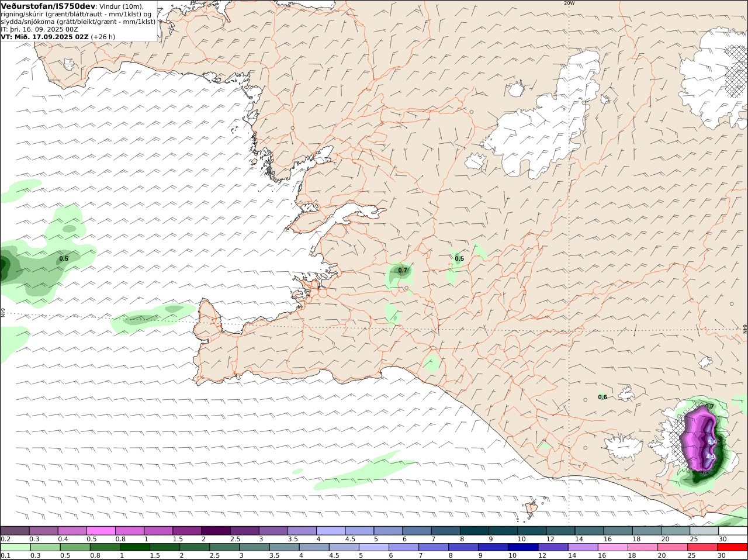Click the title text Veðurstofan/IS750dev

48,6
